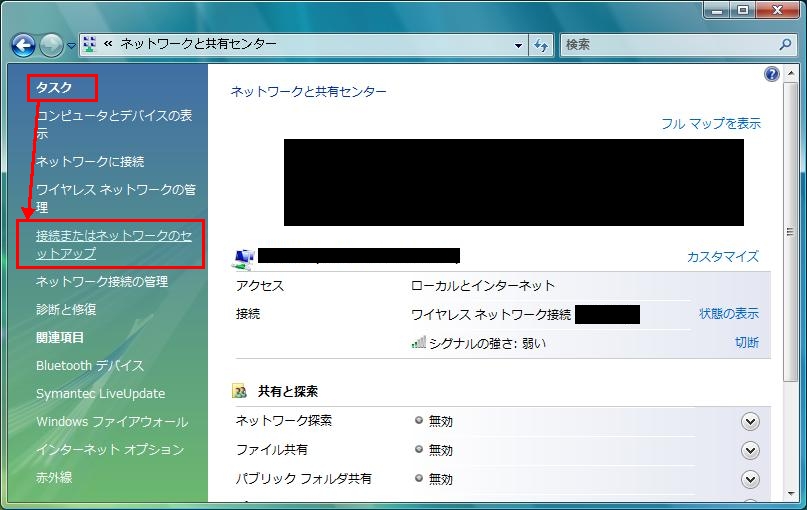Image resolution: width=807 pixels, height=510 pixels.
Task: Click the Forward navigation arrow button
Action: 51,45
